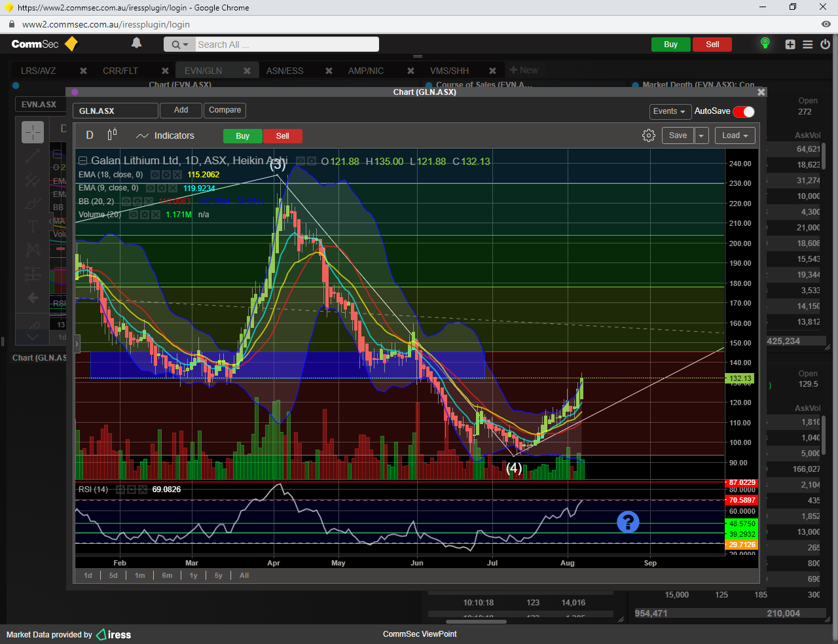Screen dimensions: 838x644
Task: Remove the RSI (14) indicator
Action: click(142, 490)
